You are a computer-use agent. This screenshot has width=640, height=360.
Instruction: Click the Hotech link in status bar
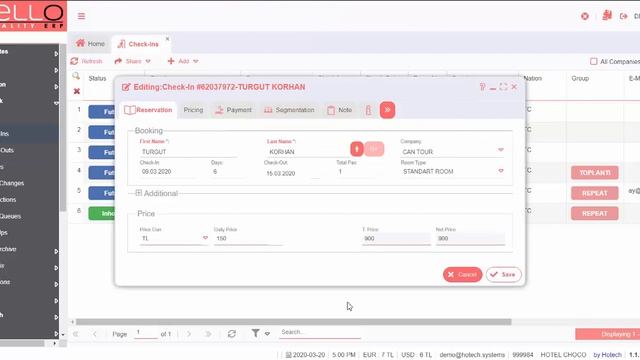607,355
